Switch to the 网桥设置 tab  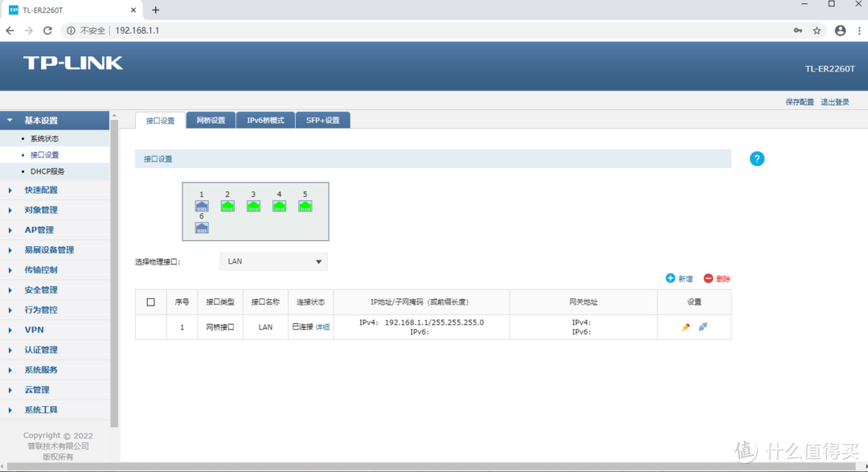point(211,121)
